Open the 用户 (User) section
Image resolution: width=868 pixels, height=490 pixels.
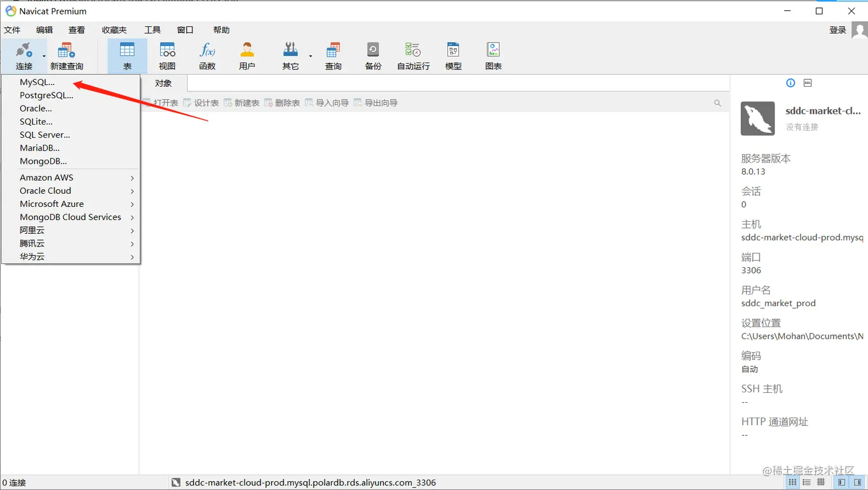(x=247, y=56)
